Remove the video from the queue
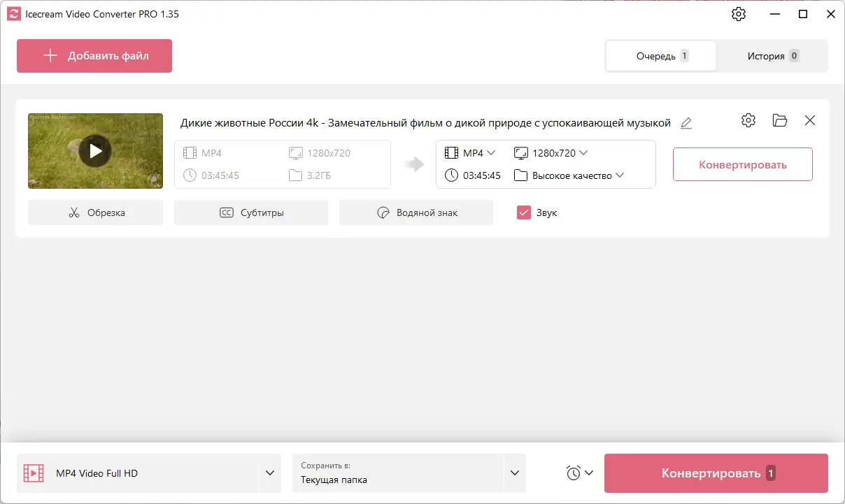The height and width of the screenshot is (504, 845). pos(809,120)
